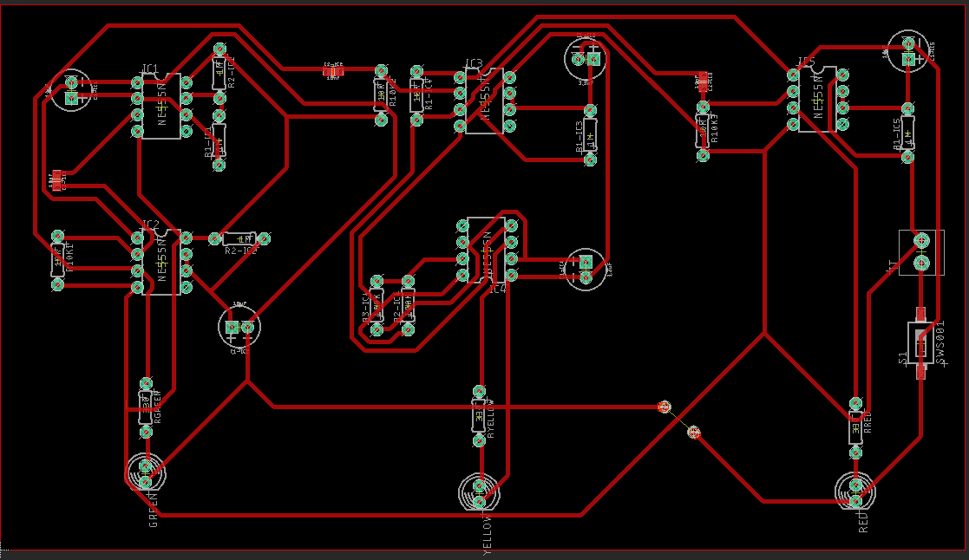Select the RED LED footprint
The height and width of the screenshot is (560, 969).
(x=855, y=492)
